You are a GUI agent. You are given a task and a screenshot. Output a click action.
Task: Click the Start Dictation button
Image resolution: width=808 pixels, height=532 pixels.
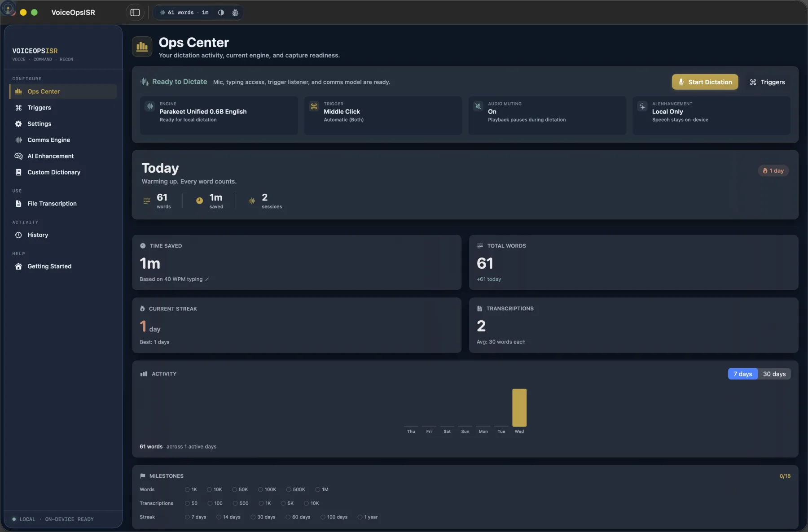[x=705, y=82]
